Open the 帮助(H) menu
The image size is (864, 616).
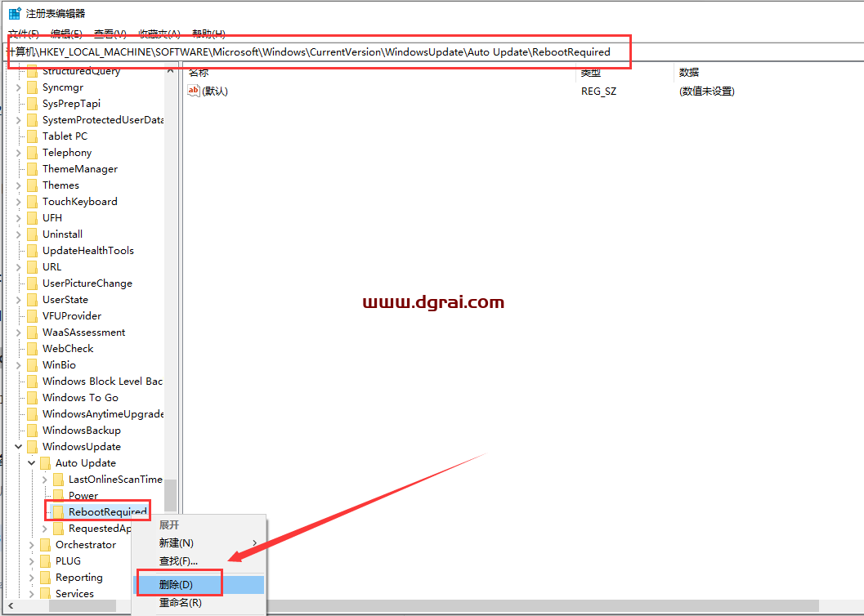pos(208,34)
